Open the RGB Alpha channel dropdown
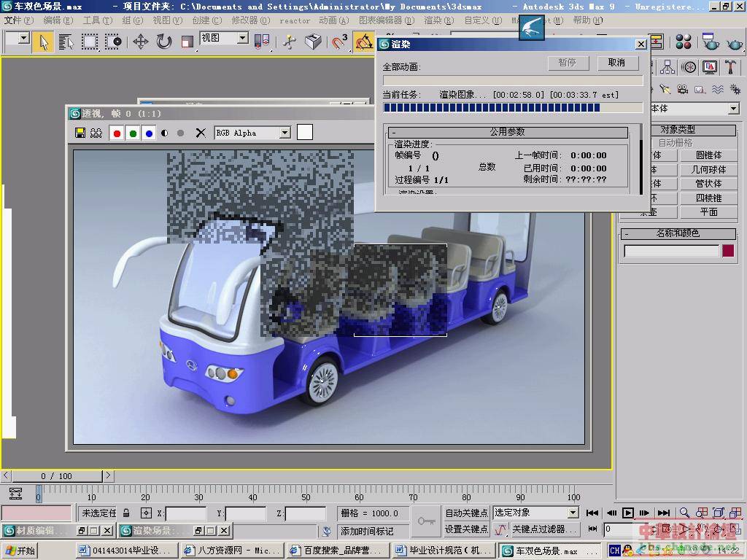The width and height of the screenshot is (747, 560). pyautogui.click(x=285, y=133)
